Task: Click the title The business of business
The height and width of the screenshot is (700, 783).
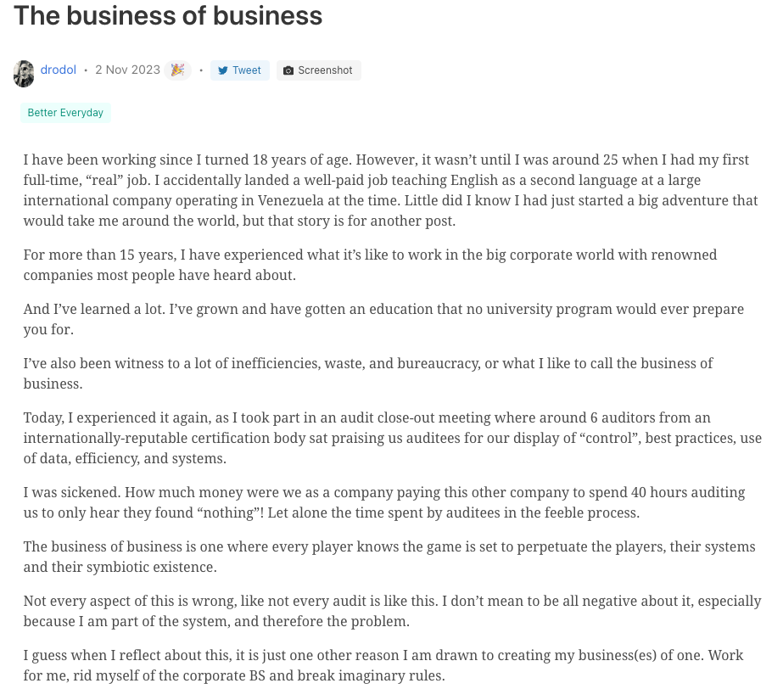Action: pos(168,15)
